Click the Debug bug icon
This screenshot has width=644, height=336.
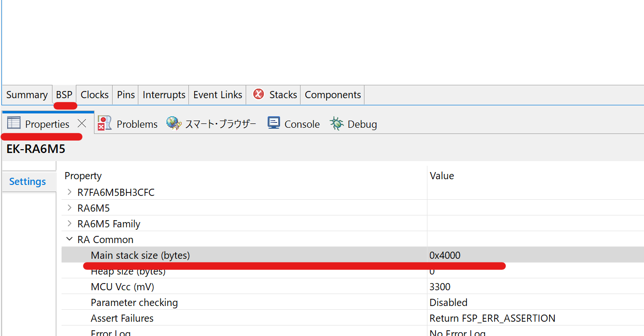click(336, 123)
